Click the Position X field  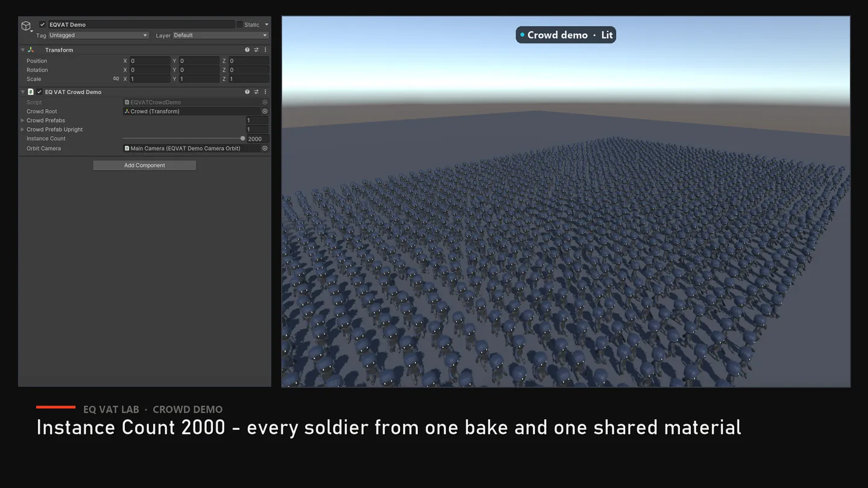pyautogui.click(x=150, y=61)
